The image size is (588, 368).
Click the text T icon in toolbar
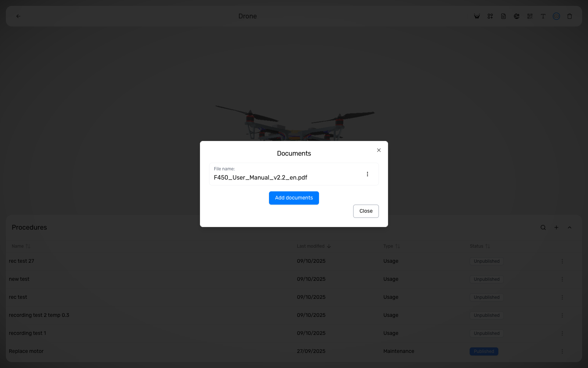click(x=543, y=16)
